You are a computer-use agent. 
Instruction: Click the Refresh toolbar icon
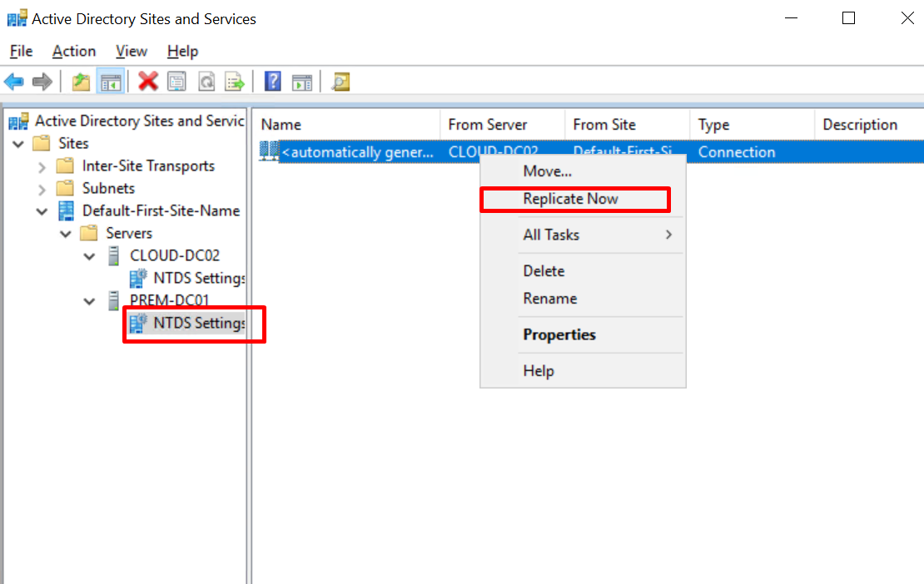tap(206, 82)
